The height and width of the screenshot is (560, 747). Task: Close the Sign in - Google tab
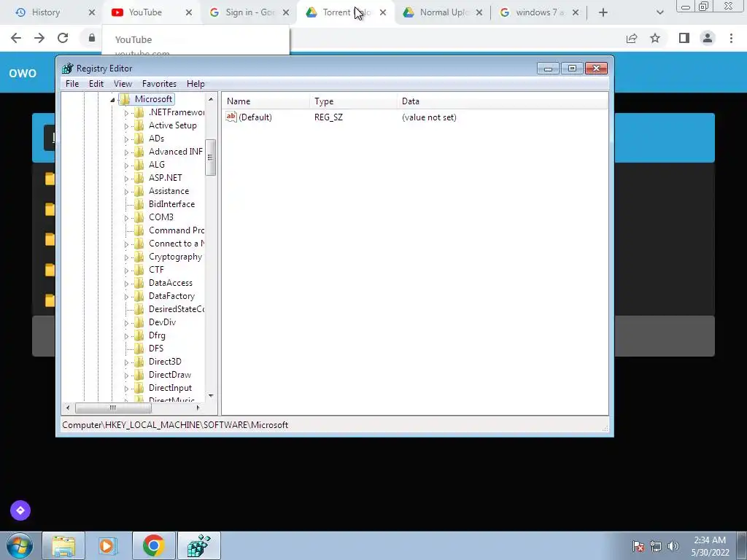point(286,12)
